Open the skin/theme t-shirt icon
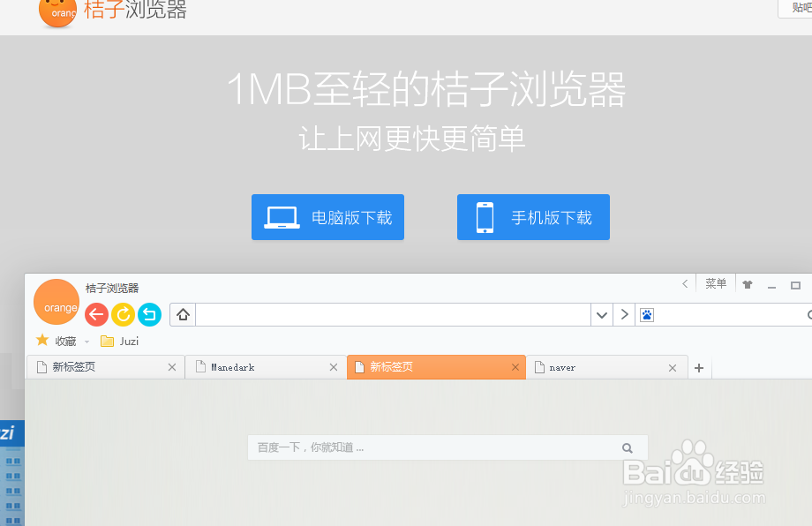 [x=747, y=283]
